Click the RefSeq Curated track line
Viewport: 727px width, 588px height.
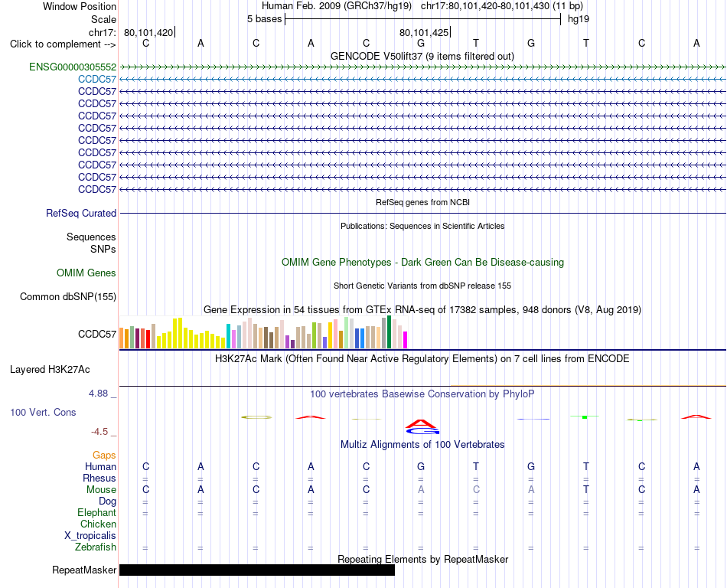tap(422, 214)
